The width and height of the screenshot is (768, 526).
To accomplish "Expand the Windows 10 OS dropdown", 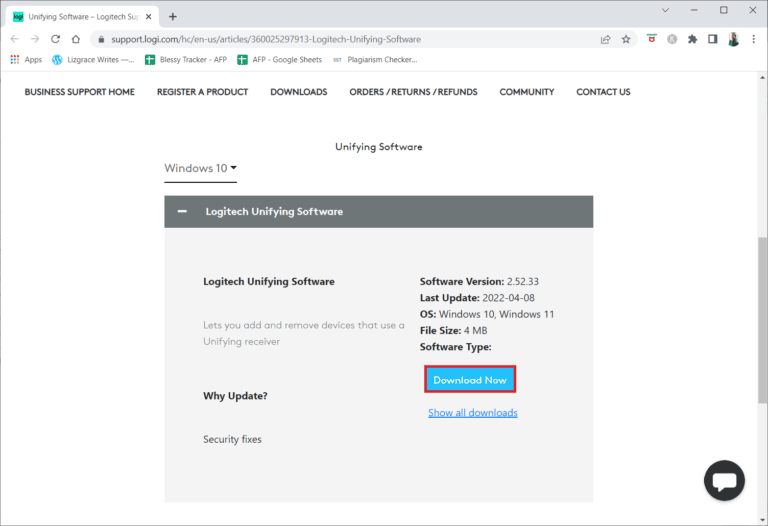I will coord(201,168).
